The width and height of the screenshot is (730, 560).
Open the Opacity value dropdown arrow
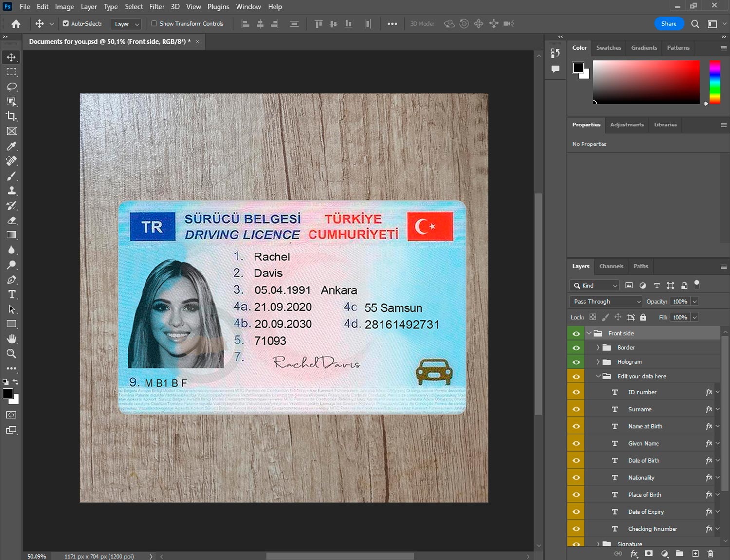coord(695,302)
